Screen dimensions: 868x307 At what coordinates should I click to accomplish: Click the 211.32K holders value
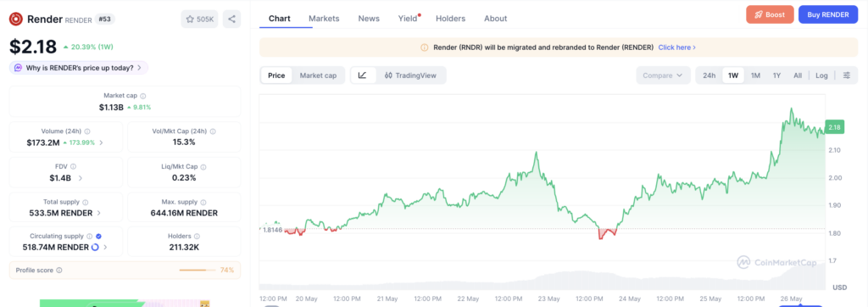[x=184, y=247]
